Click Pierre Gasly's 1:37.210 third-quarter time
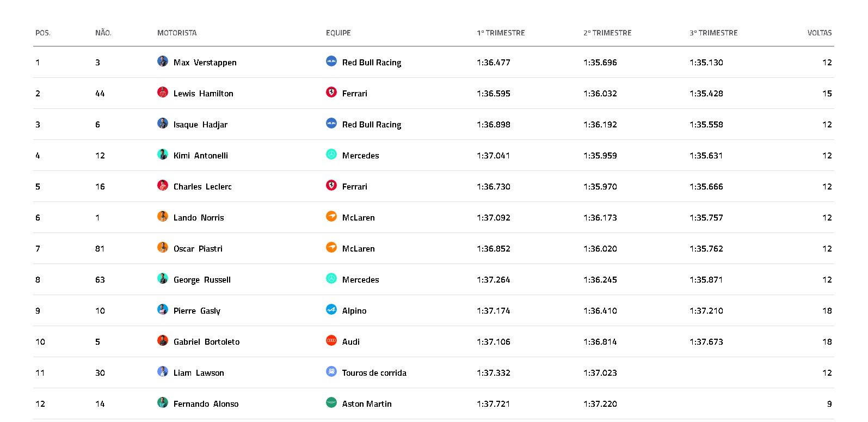The image size is (868, 422). click(x=706, y=311)
